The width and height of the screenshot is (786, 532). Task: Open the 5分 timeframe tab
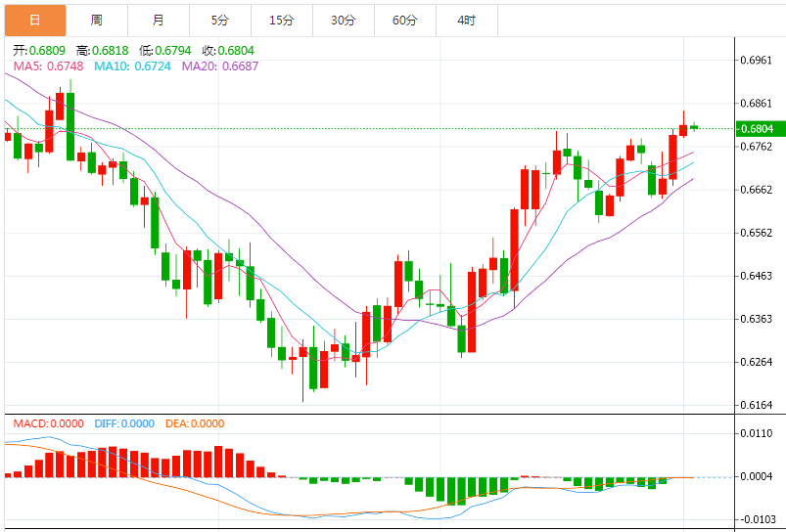click(x=220, y=21)
